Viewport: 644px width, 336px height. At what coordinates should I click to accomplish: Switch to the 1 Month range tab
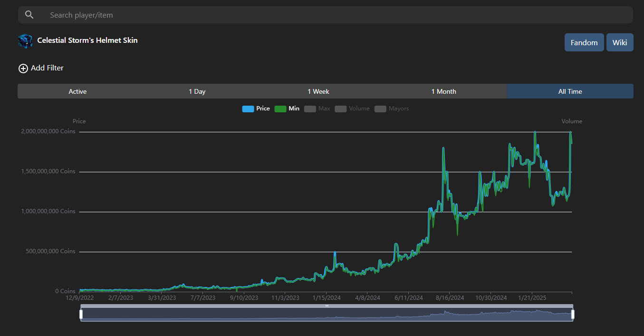click(x=443, y=91)
